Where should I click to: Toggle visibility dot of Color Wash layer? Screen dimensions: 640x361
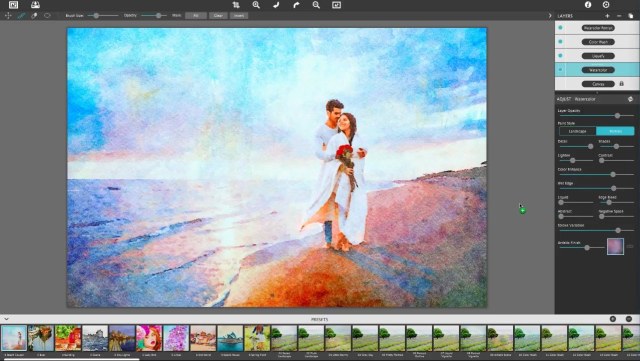point(560,42)
